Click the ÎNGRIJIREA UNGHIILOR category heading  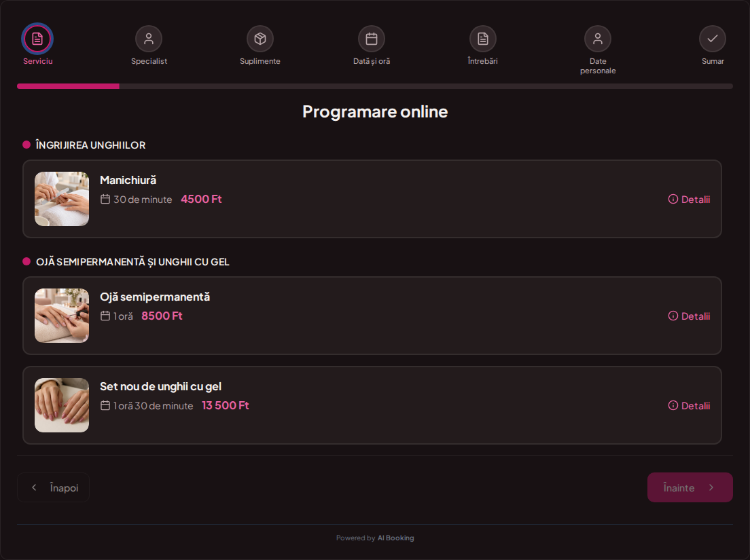pyautogui.click(x=90, y=145)
